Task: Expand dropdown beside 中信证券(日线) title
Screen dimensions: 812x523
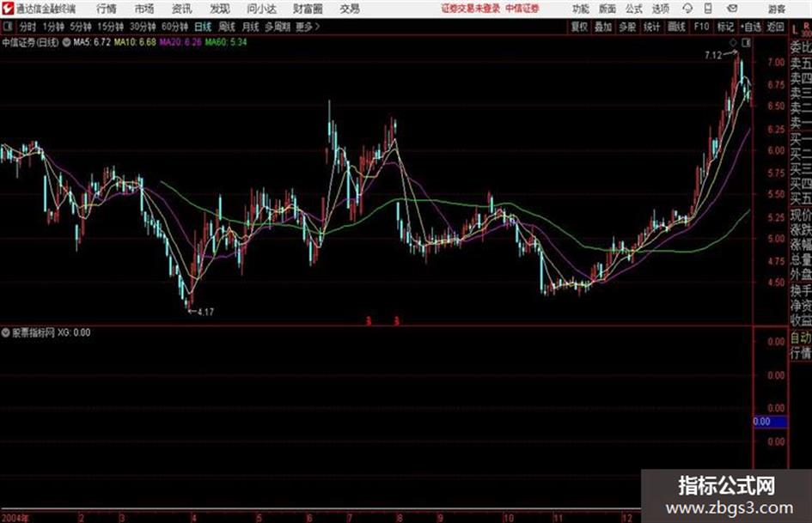Action: click(66, 42)
